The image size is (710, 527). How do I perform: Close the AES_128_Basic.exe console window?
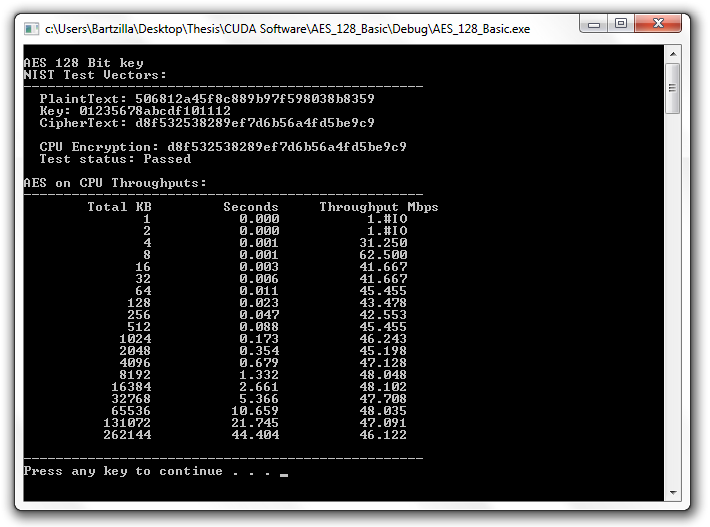tap(658, 24)
